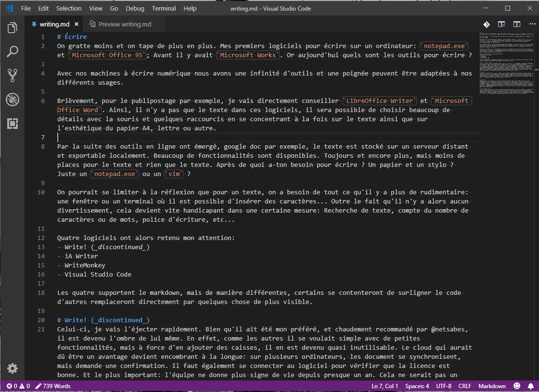Image resolution: width=539 pixels, height=392 pixels.
Task: Click 'iA Writer' list item text
Action: (x=81, y=256)
